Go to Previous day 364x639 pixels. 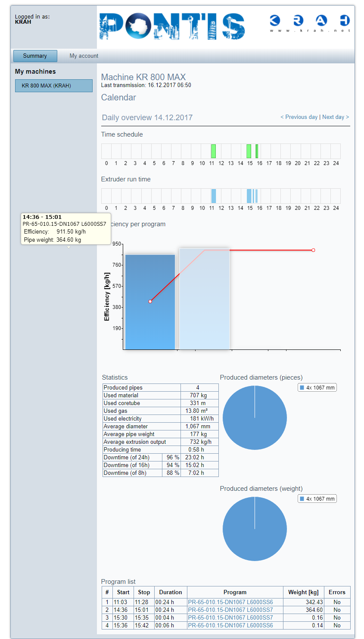tap(299, 117)
